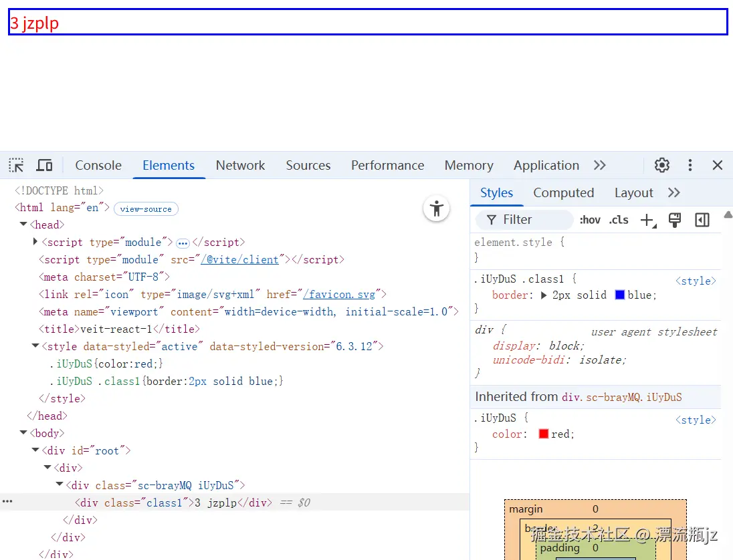Viewport: 733px width, 560px height.
Task: Open the hidden panels chevron menu
Action: tap(599, 164)
